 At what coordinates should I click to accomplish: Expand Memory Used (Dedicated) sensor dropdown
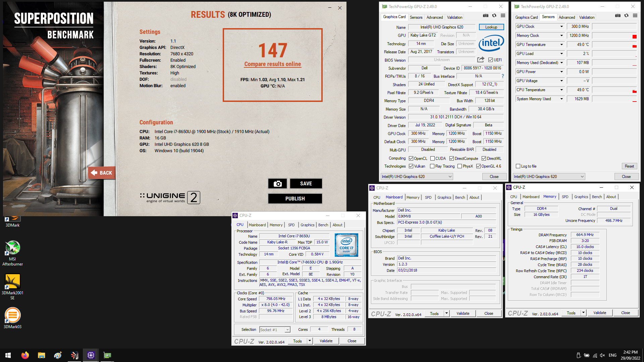(561, 63)
